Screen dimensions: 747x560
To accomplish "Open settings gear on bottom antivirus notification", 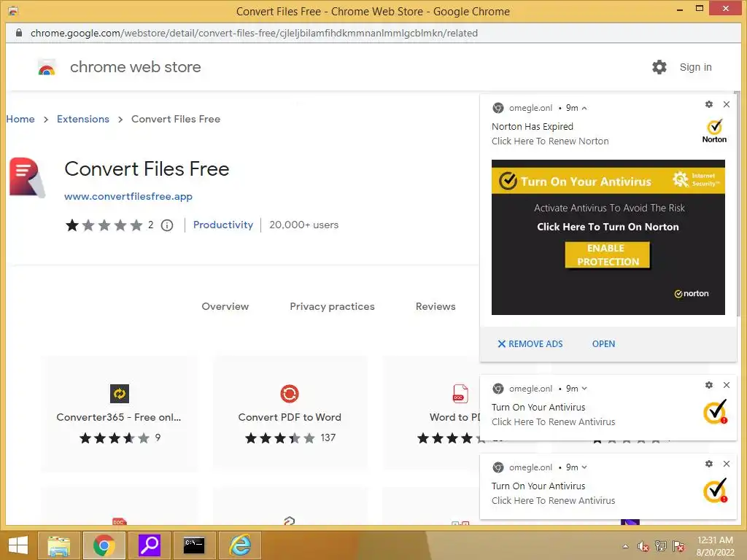I will (x=709, y=464).
